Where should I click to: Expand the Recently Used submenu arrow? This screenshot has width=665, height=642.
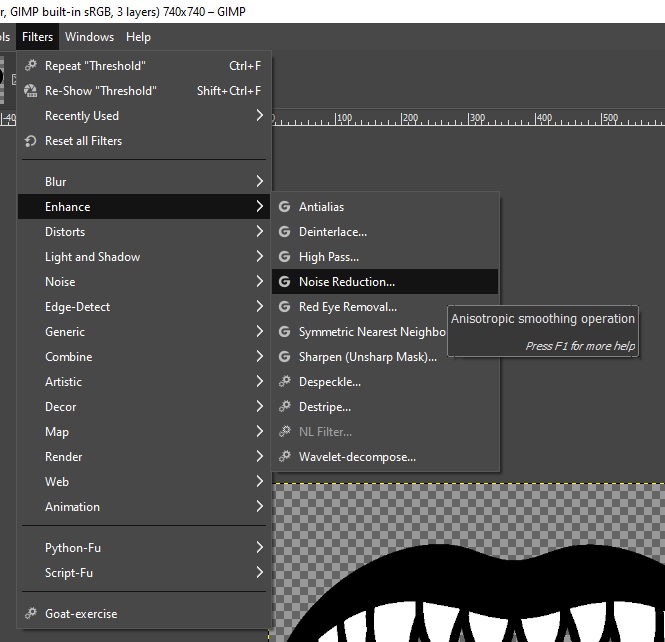(260, 115)
